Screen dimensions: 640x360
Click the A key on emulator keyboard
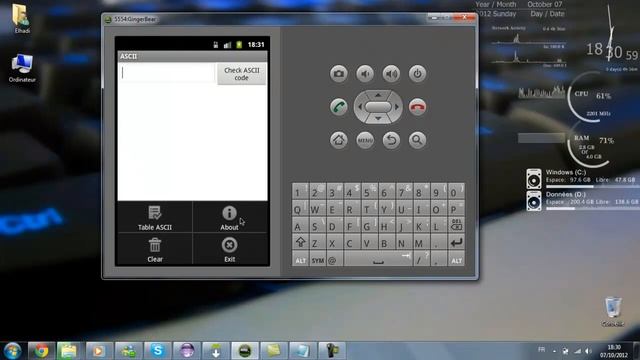tap(300, 226)
